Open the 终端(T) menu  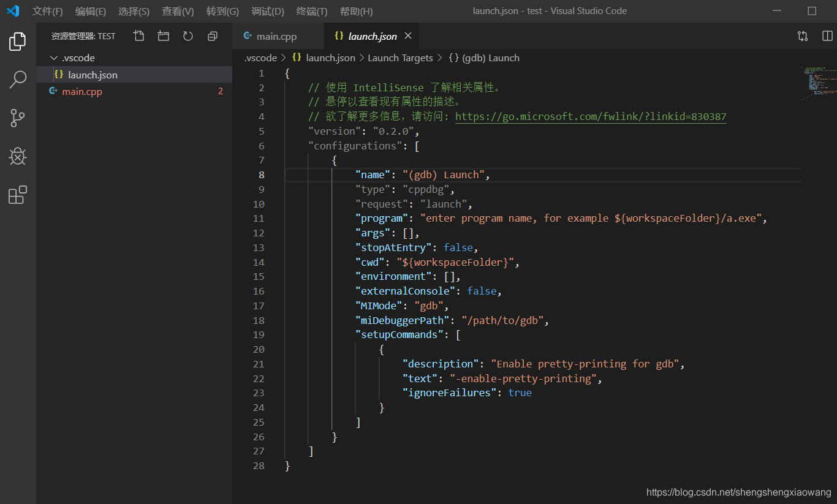pyautogui.click(x=312, y=11)
